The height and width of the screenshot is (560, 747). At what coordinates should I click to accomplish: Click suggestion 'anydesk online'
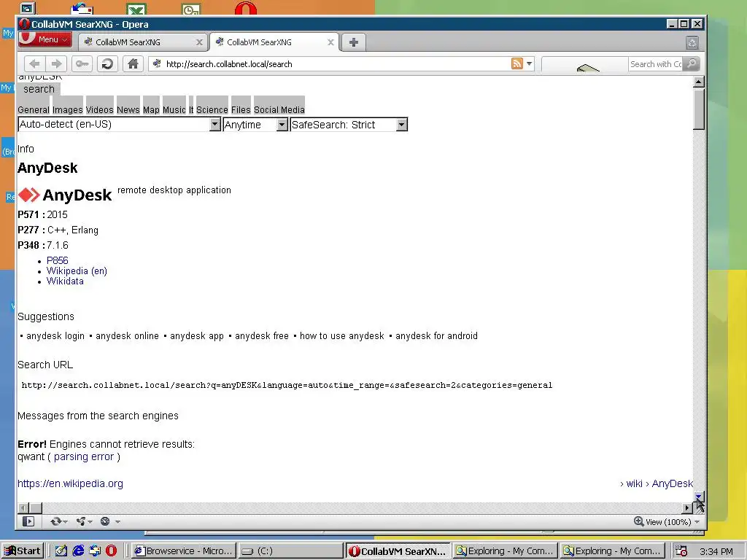127,335
